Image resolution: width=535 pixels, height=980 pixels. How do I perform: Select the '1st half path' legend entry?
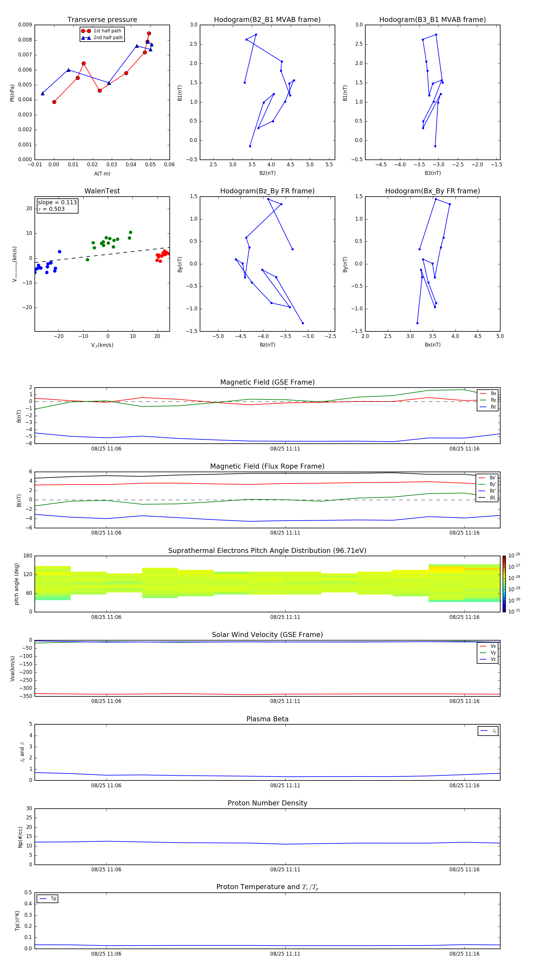pyautogui.click(x=101, y=31)
